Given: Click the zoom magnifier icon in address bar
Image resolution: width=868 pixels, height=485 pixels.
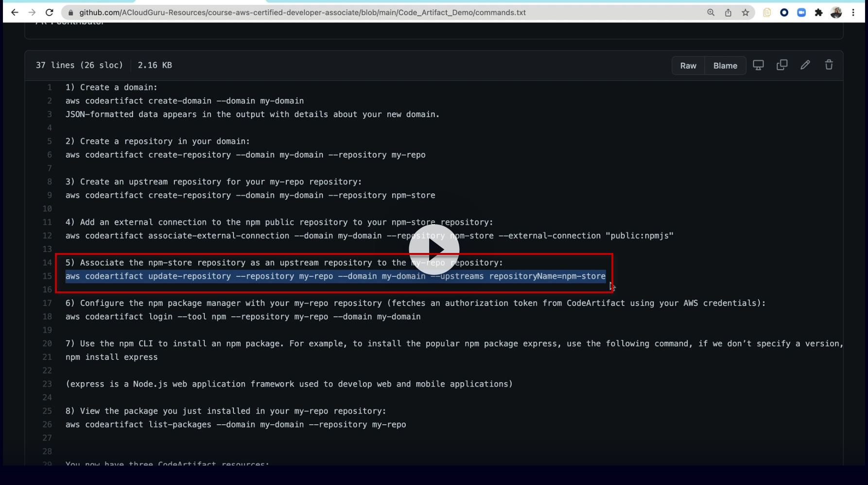Looking at the screenshot, I should (711, 13).
